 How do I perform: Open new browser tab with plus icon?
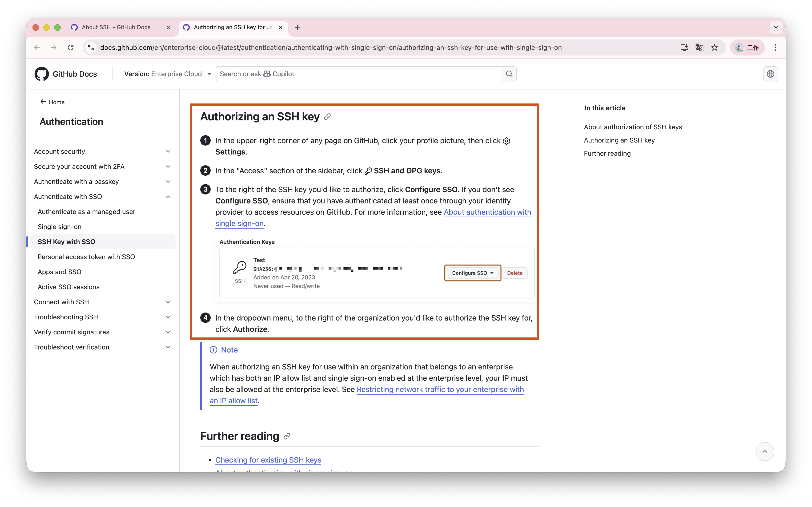[297, 27]
